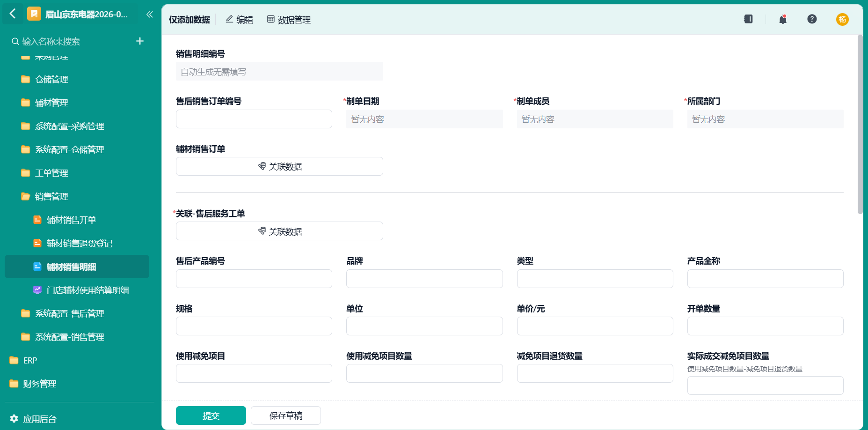The image size is (868, 430).
Task: Click the 提交 button
Action: coord(211,415)
